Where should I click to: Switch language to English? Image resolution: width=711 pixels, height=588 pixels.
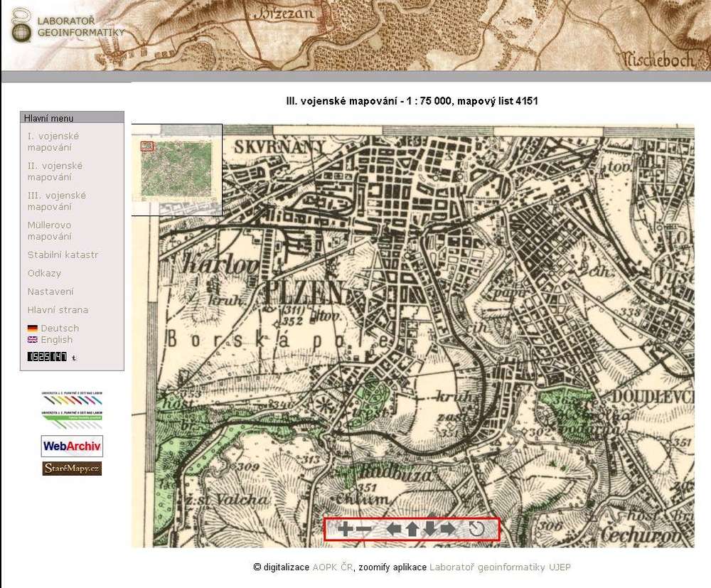[56, 340]
